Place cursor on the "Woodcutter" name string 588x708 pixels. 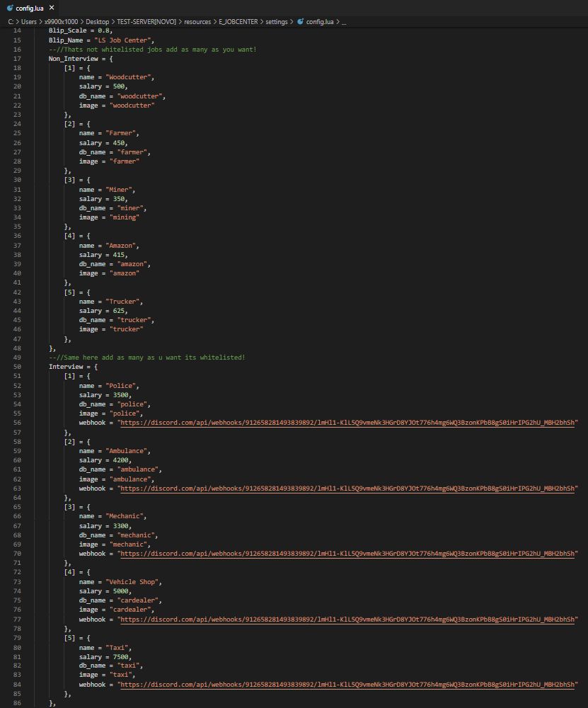point(129,77)
